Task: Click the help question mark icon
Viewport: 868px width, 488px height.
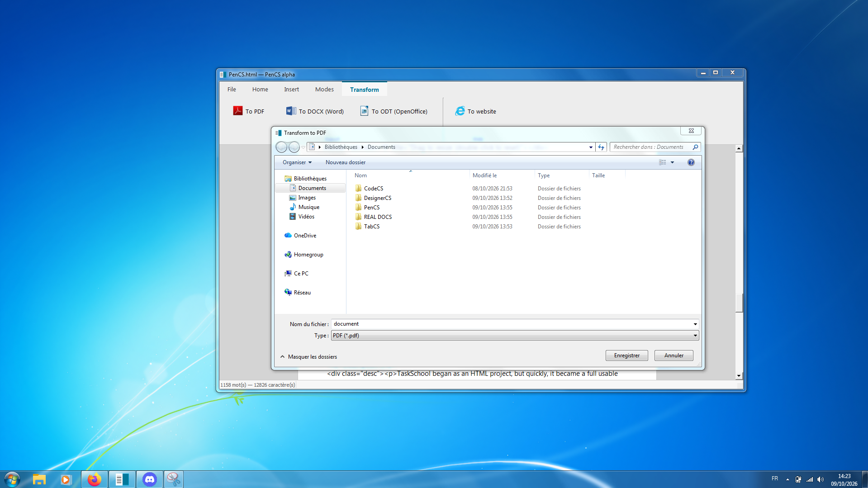Action: (691, 162)
